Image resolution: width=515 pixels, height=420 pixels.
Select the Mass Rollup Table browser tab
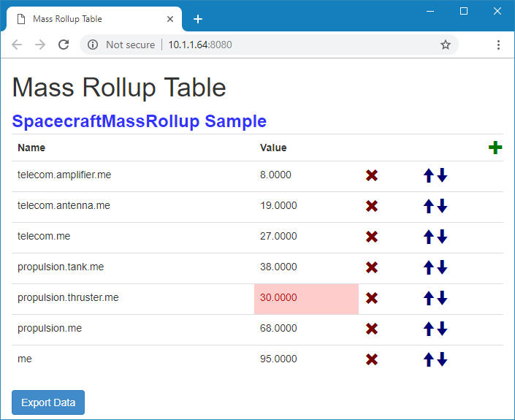click(x=95, y=19)
